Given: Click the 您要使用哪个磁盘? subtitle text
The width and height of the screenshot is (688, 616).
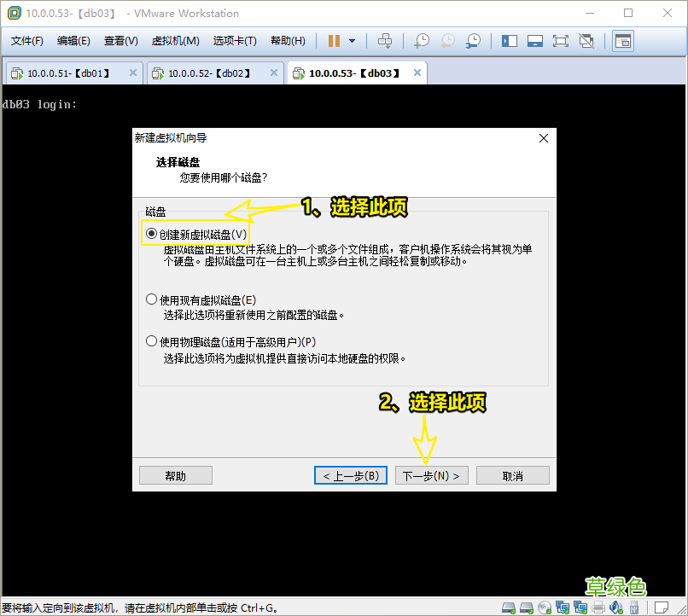Looking at the screenshot, I should 224,177.
